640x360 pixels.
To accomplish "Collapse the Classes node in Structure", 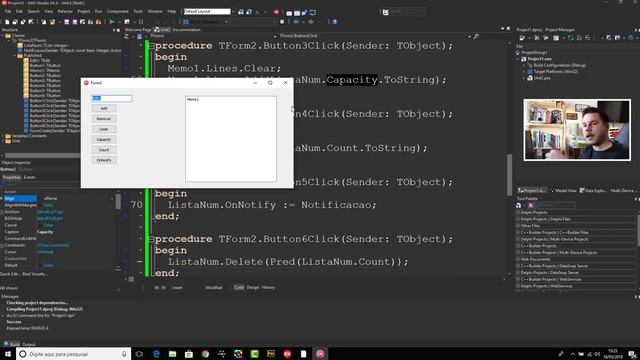I will (3, 36).
